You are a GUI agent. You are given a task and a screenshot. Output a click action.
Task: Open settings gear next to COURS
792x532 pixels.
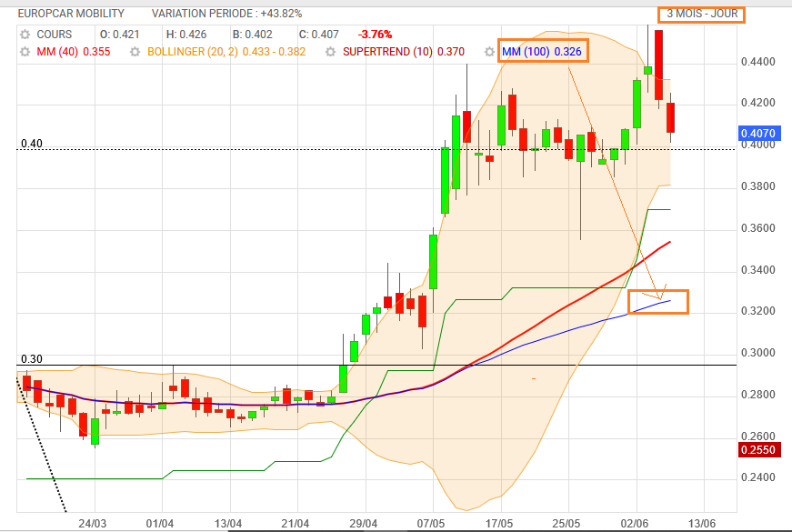pyautogui.click(x=25, y=35)
